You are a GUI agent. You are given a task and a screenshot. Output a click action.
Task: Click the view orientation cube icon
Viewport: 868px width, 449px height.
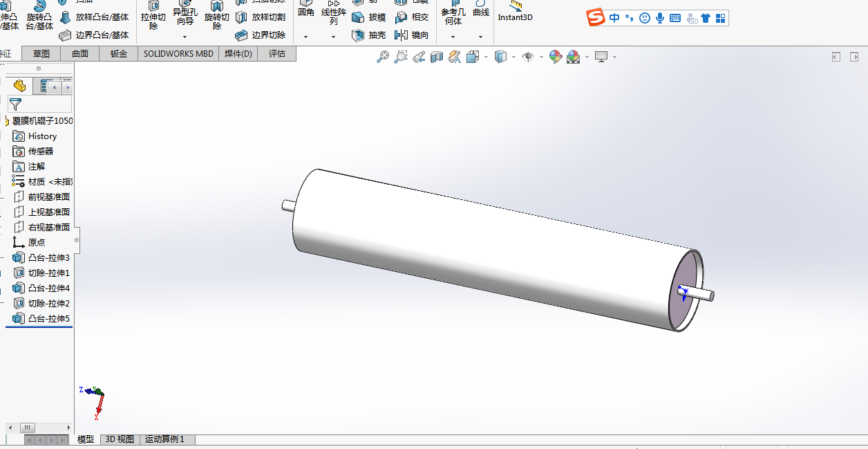(473, 57)
